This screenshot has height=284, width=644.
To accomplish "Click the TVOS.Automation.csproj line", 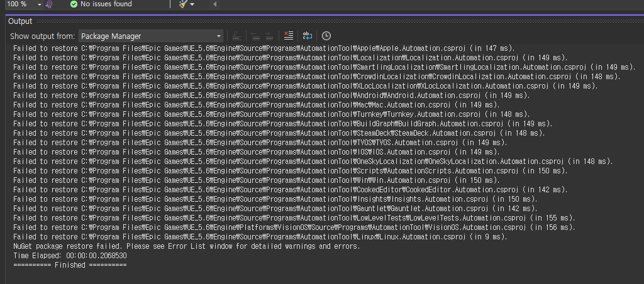I will click(260, 143).
